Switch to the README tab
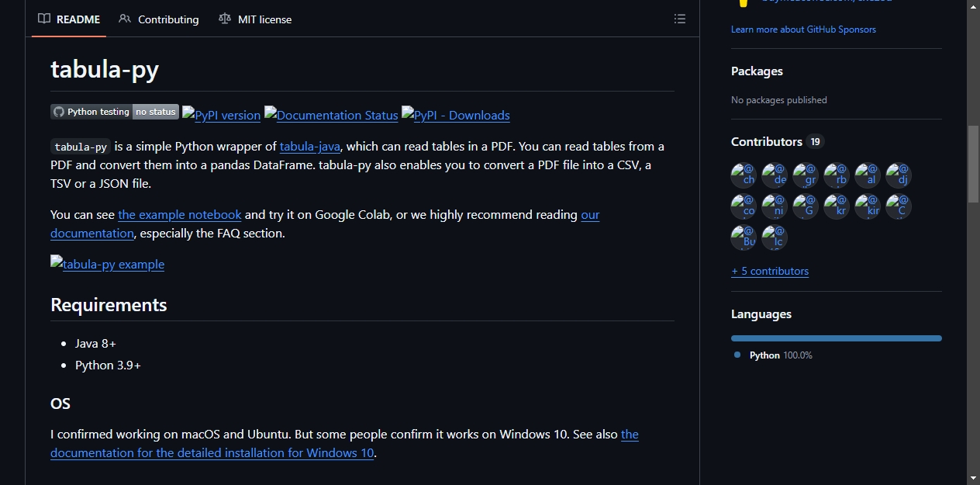The width and height of the screenshot is (980, 485). [x=70, y=19]
